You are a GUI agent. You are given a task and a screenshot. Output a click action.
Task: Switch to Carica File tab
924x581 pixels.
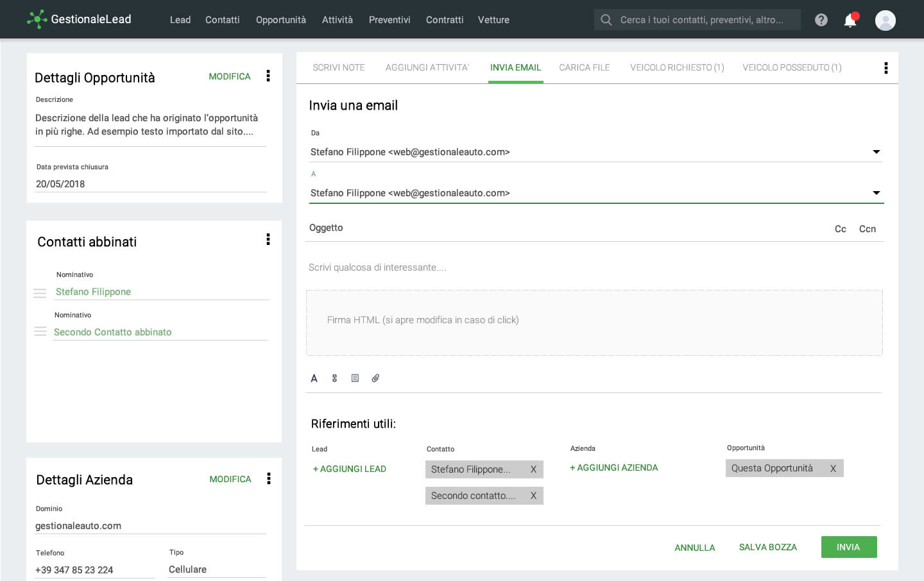click(585, 67)
